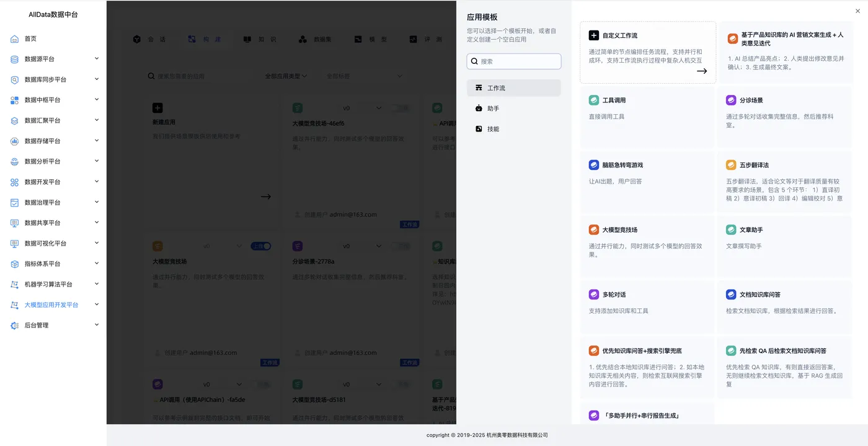Click the template 搜索 input field

pyautogui.click(x=514, y=61)
